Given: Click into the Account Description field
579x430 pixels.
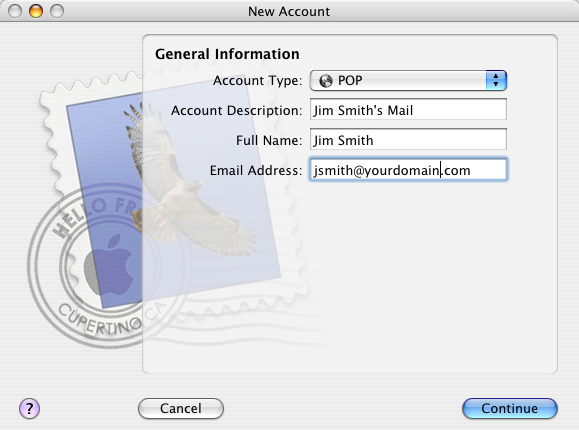Looking at the screenshot, I should click(408, 109).
